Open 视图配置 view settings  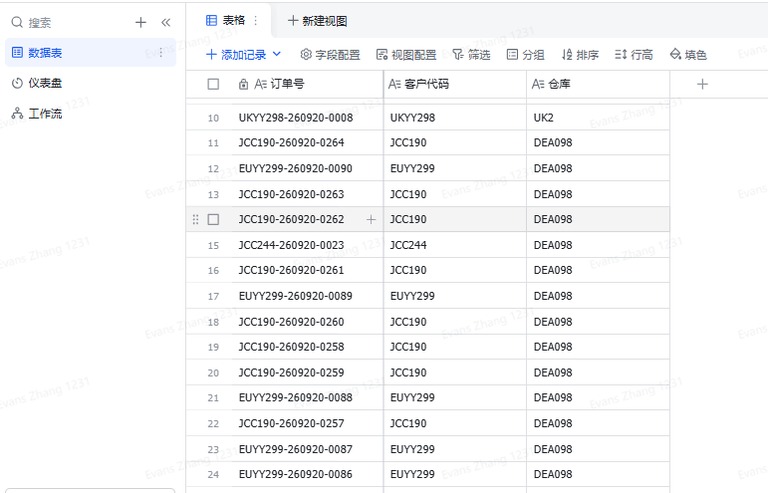406,54
